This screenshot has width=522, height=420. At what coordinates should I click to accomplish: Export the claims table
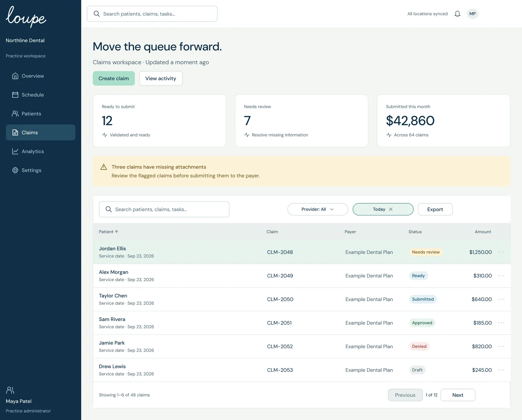coord(435,210)
